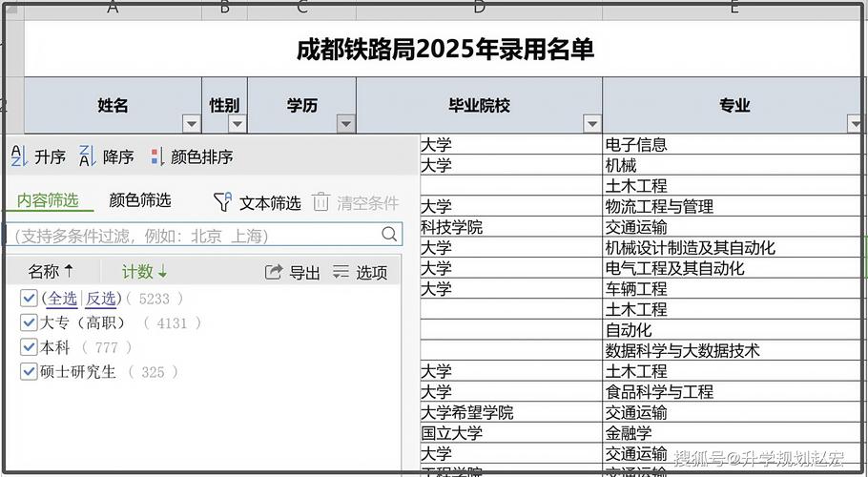Screen dimensions: 868x477
Task: Open 姓名 column filter dropdown
Action: [x=192, y=124]
